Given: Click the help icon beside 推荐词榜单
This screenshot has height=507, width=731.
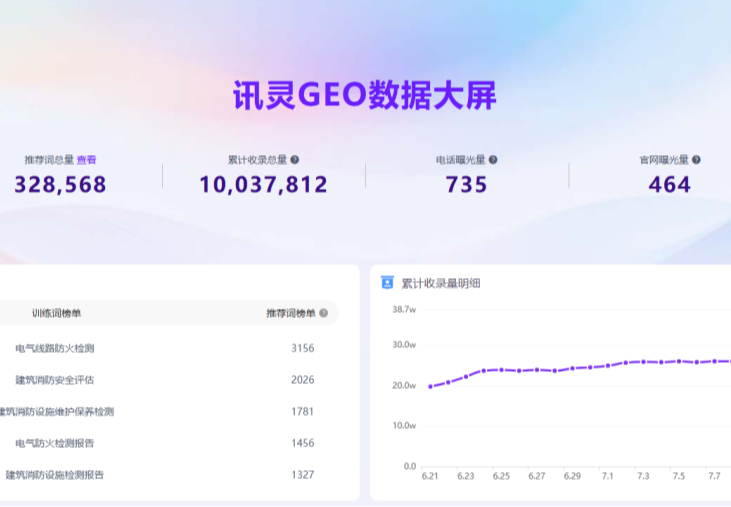Looking at the screenshot, I should [323, 313].
